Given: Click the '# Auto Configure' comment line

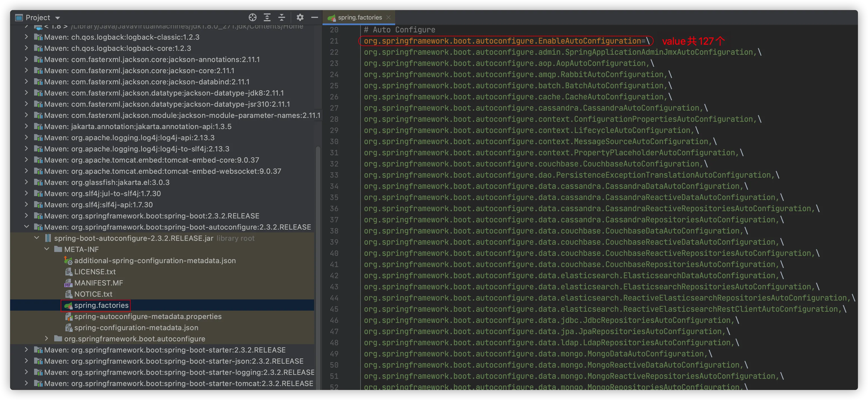Looking at the screenshot, I should pos(399,30).
